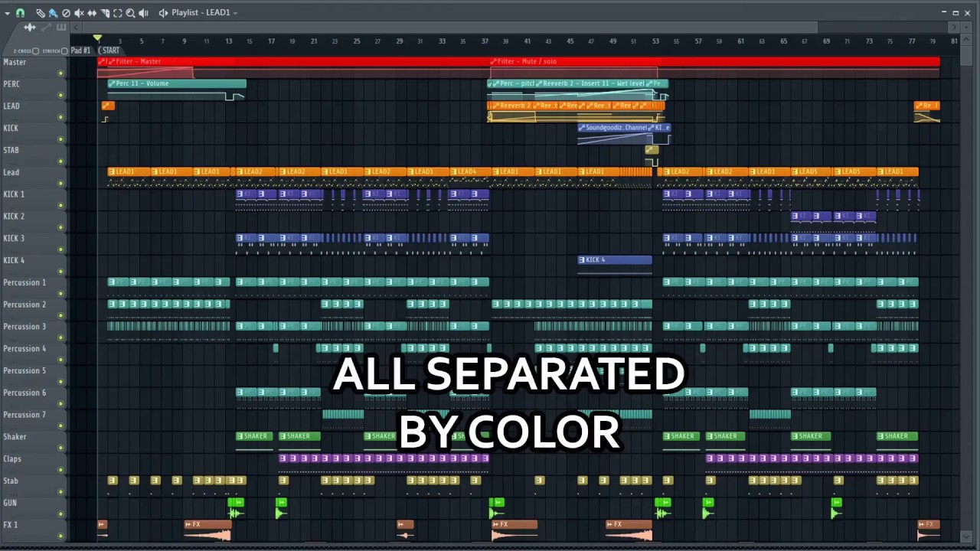Select the KICK 4 track name
980x551 pixels.
click(x=14, y=261)
